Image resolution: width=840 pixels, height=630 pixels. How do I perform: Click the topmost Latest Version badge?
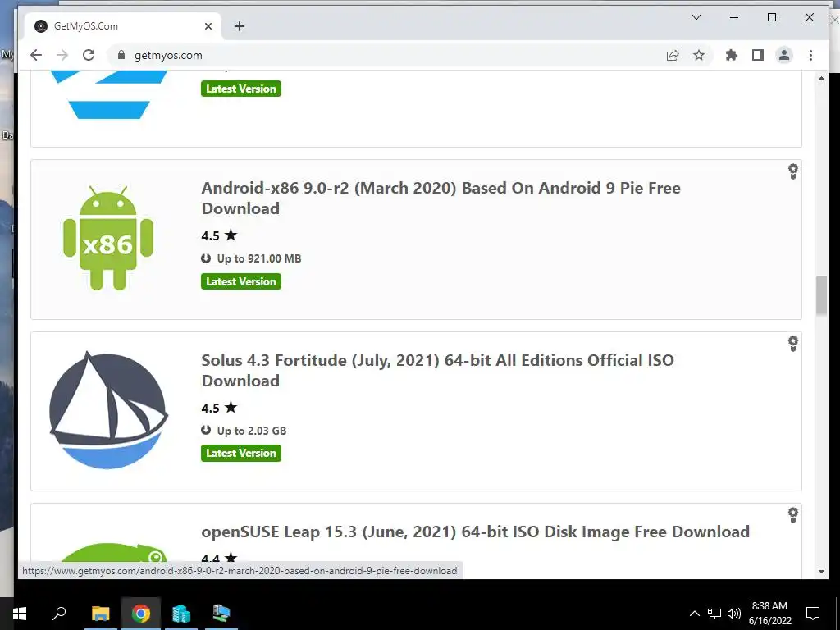[x=241, y=89]
